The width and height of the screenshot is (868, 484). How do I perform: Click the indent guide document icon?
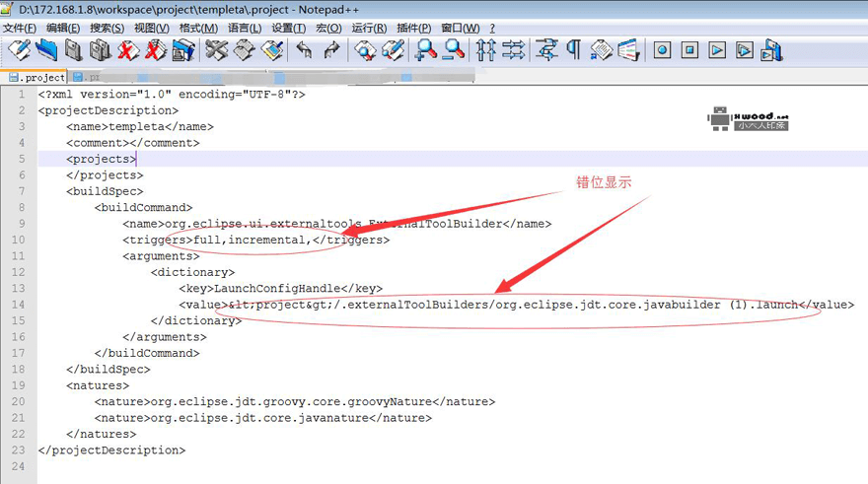coord(601,50)
